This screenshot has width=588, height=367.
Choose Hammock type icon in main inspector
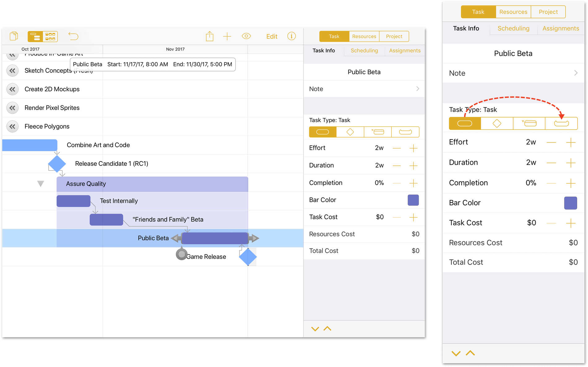coord(405,132)
